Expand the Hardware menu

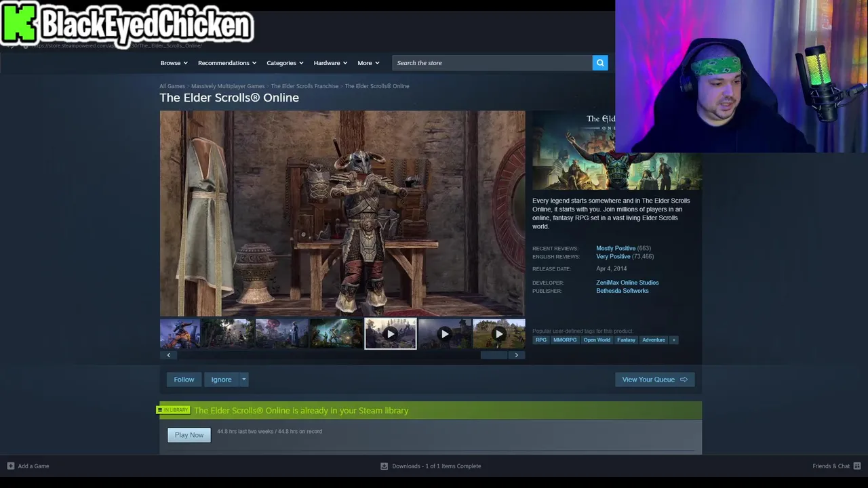pos(330,63)
